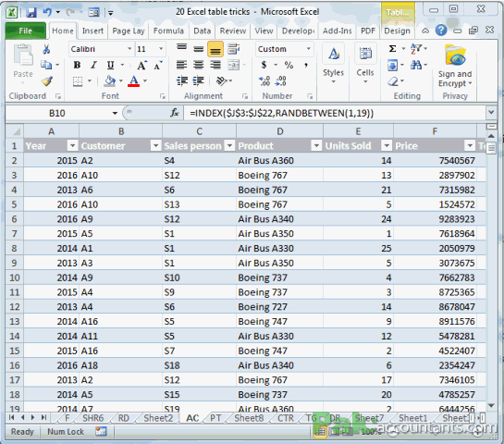Click the Insert Function fx button
Screen dimensions: 504x444
tap(175, 113)
